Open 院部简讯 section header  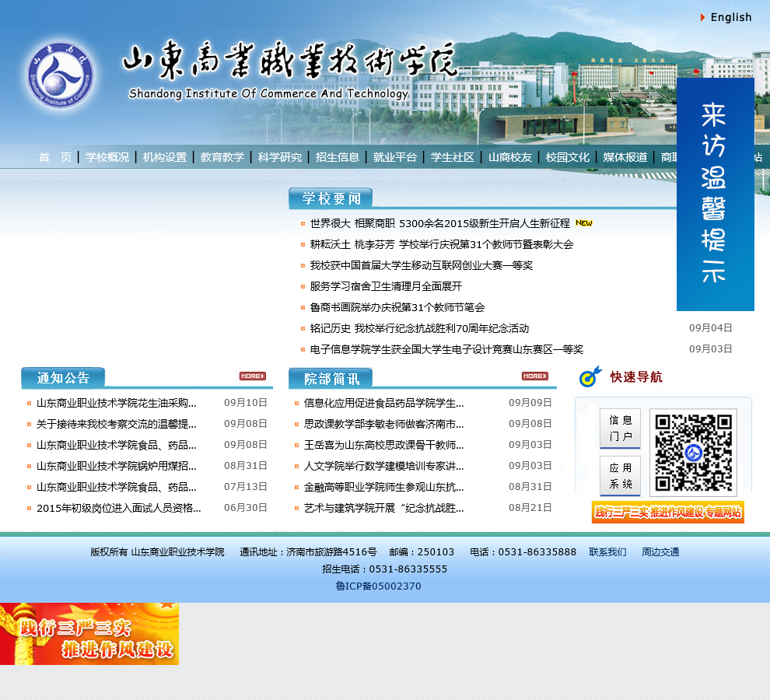[x=331, y=378]
